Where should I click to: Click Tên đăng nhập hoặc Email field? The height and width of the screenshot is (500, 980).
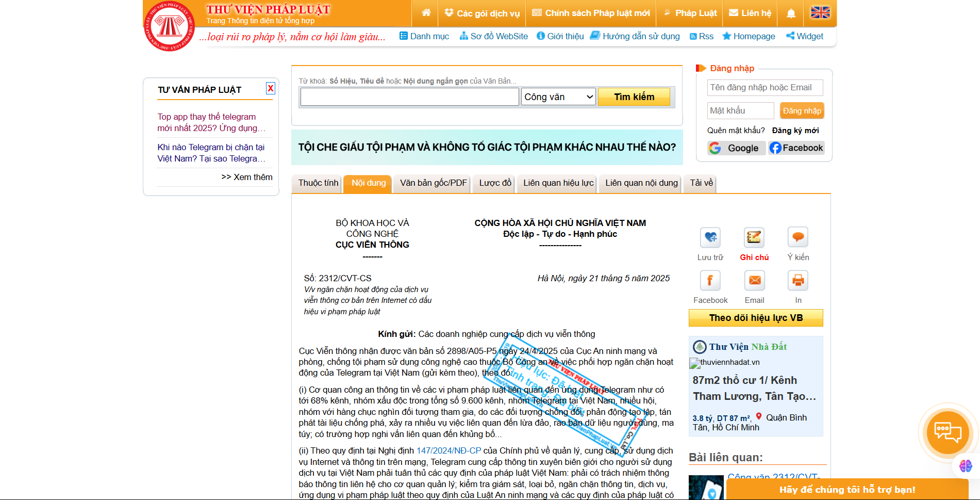click(765, 88)
